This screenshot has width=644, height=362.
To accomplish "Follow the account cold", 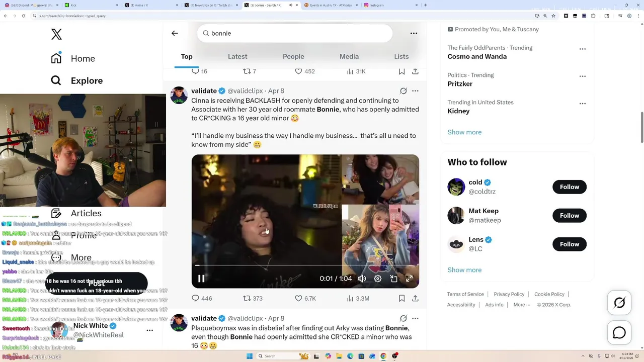I will coord(570,187).
